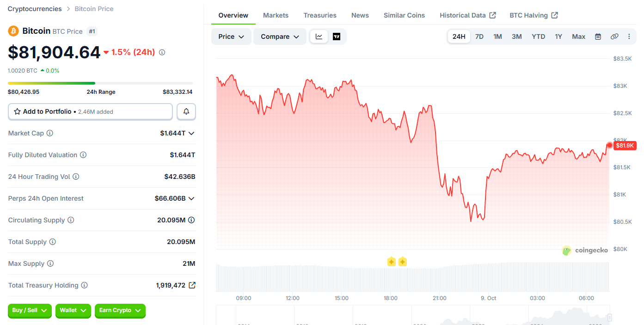Click the chart navigator range handle
Viewport: 644px width, 325px height.
pyautogui.click(x=609, y=317)
